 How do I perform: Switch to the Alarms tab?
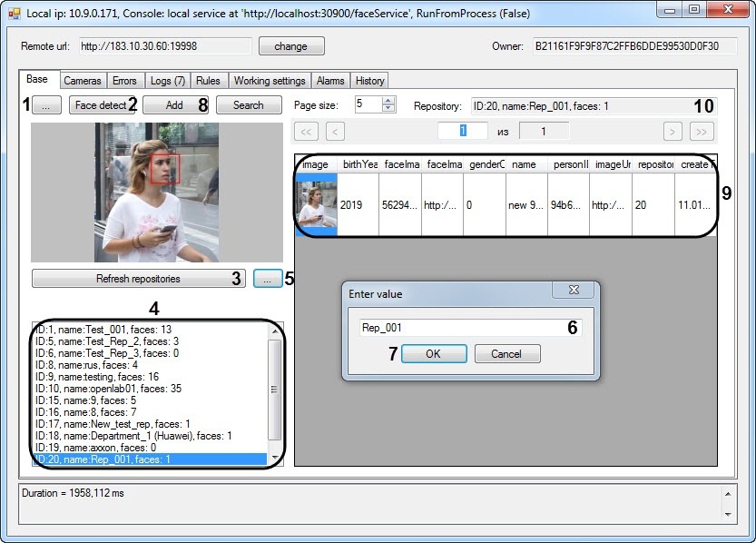(330, 81)
